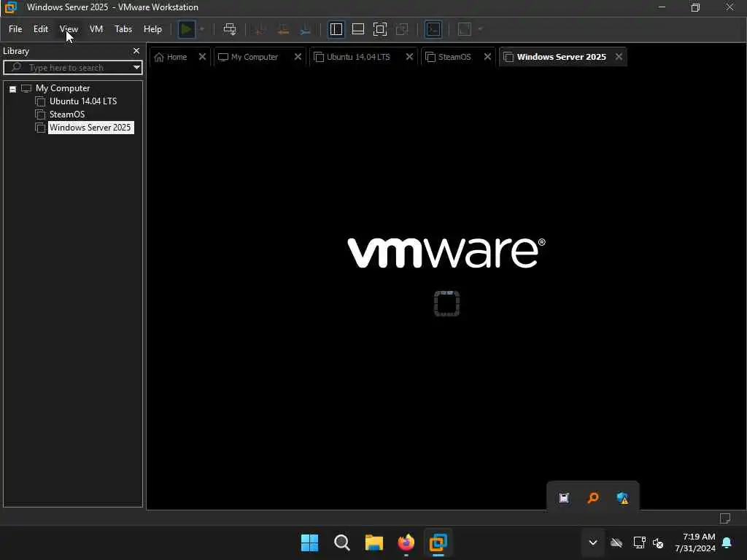The image size is (747, 560).
Task: Close the Windows Server 2025 tab
Action: click(x=619, y=57)
